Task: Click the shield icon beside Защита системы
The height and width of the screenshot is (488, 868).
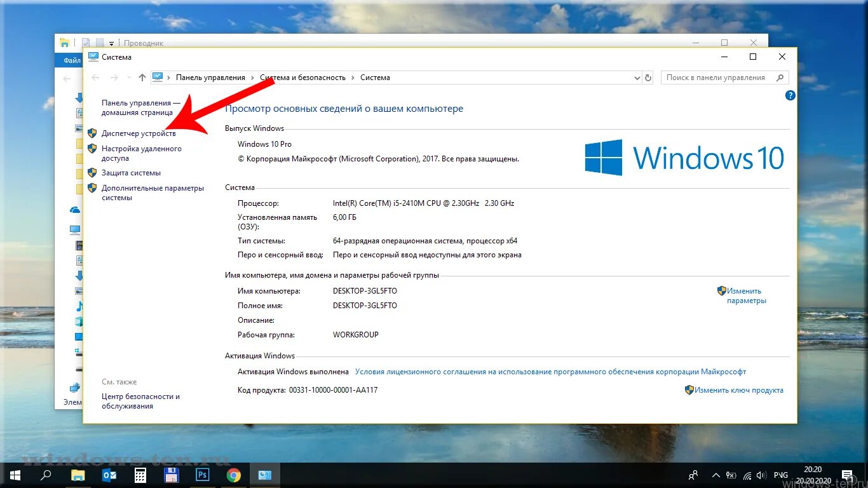Action: pyautogui.click(x=92, y=173)
